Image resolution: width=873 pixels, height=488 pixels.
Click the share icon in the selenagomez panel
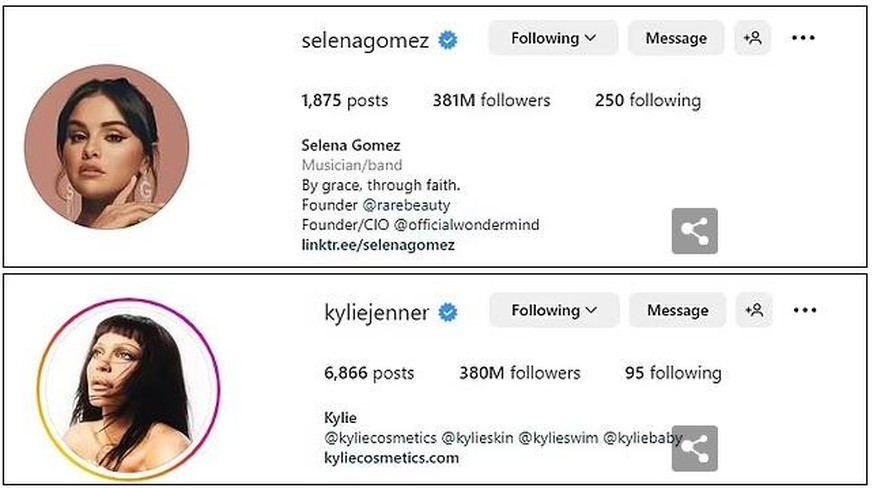tap(694, 232)
